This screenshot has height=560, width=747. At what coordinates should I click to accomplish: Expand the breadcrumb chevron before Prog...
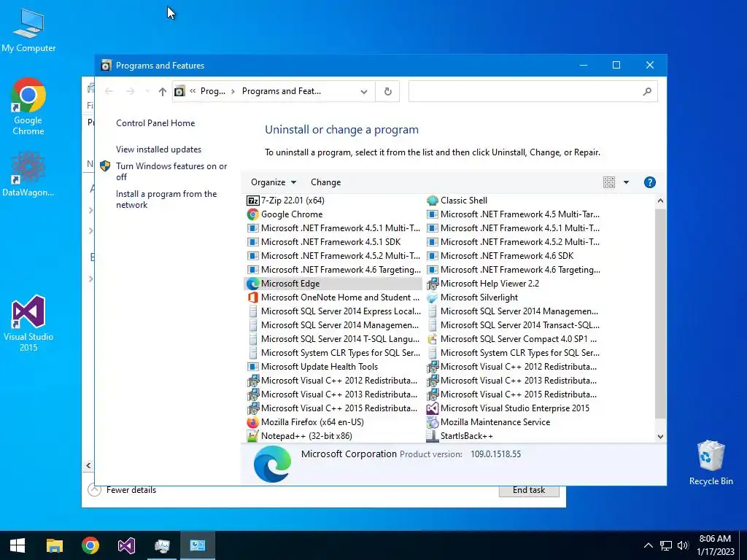coord(193,91)
